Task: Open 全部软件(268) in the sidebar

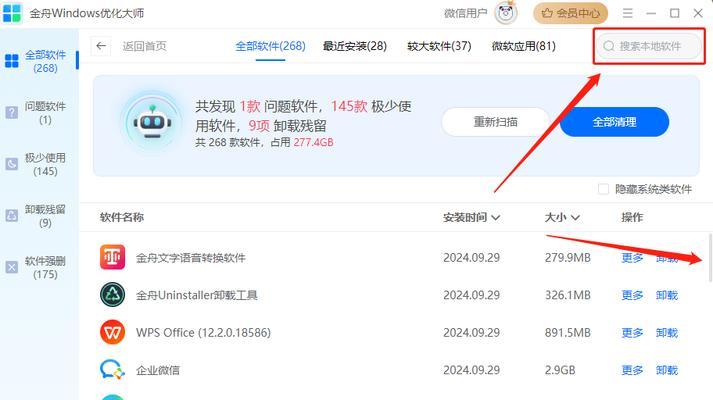Action: point(38,61)
